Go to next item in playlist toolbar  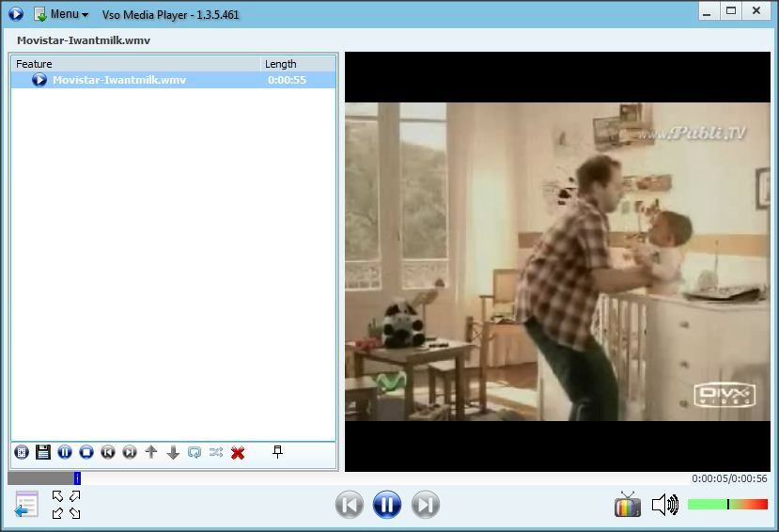130,452
